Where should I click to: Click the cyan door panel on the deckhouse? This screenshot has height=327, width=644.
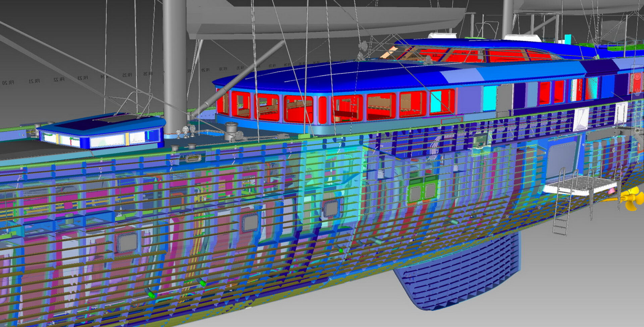pos(490,98)
